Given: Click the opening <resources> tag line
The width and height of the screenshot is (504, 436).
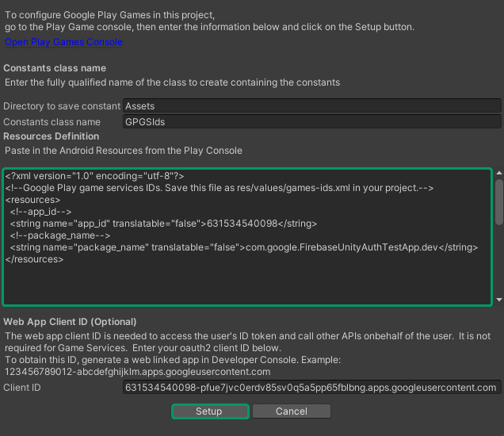Looking at the screenshot, I should (x=32, y=200).
